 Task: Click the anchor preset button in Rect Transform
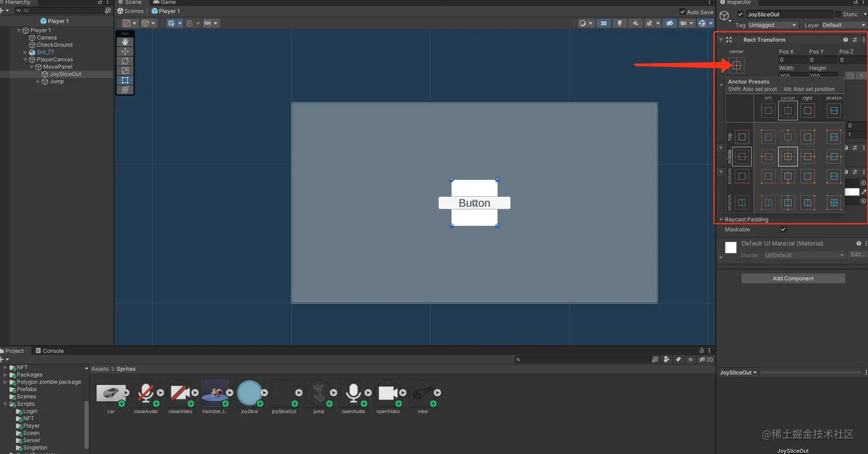(x=737, y=66)
